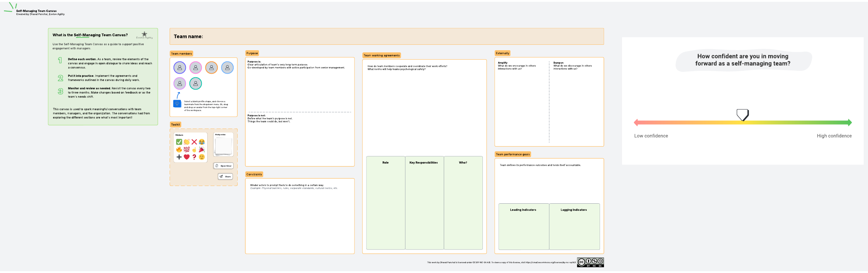The width and height of the screenshot is (868, 273).
Task: Click the Creative Commons license badge
Action: coord(590,262)
